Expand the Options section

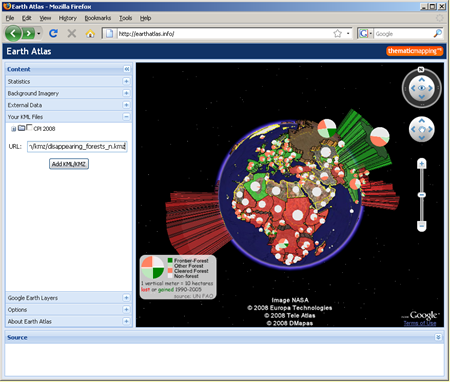click(x=126, y=310)
